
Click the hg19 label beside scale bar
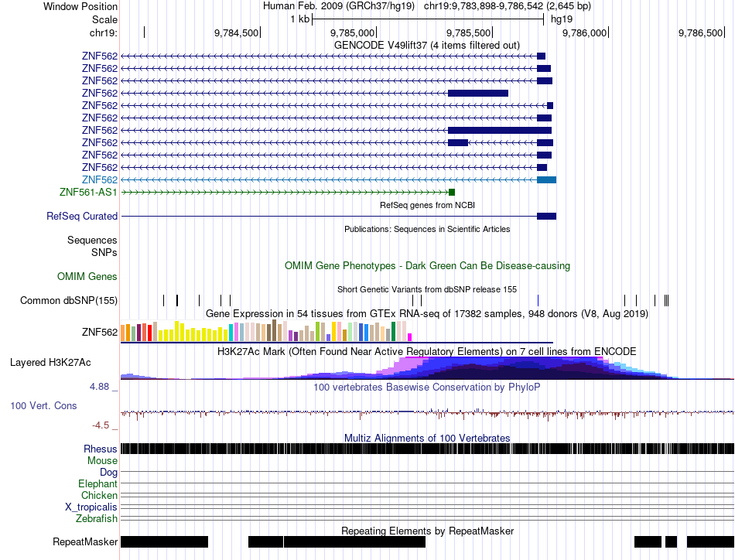(562, 19)
